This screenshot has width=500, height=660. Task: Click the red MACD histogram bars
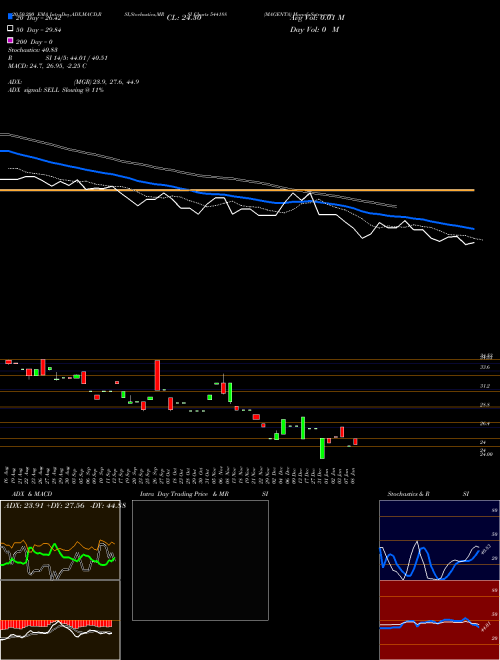pos(56,624)
